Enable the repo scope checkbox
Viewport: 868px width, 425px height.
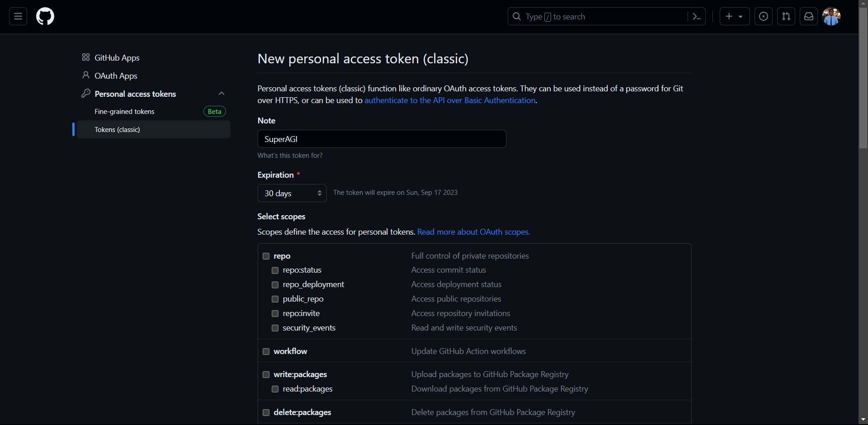pyautogui.click(x=266, y=256)
